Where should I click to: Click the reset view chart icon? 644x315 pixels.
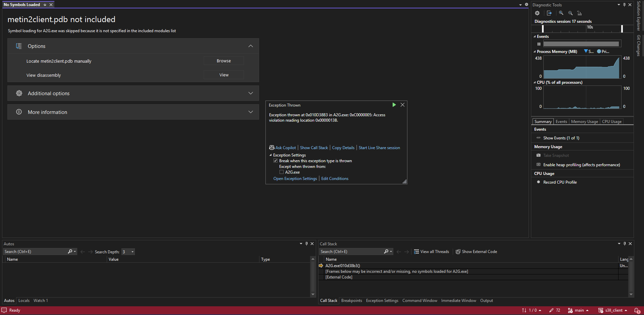point(580,13)
